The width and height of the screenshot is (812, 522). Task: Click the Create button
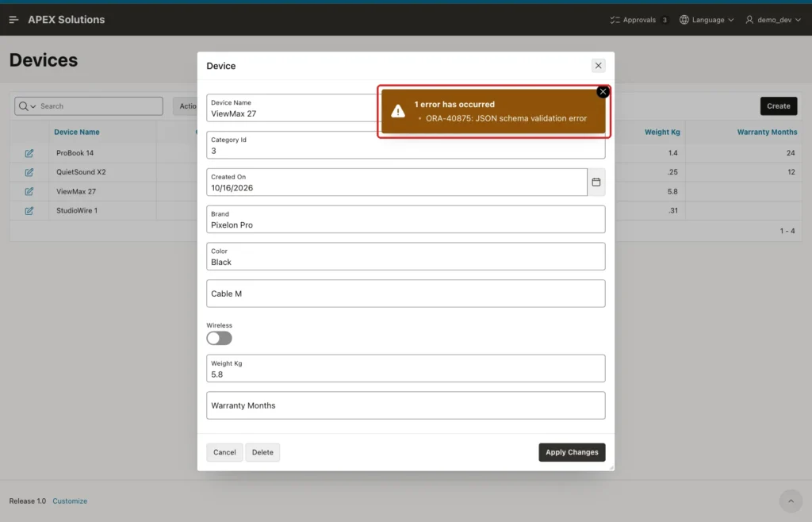pyautogui.click(x=779, y=106)
